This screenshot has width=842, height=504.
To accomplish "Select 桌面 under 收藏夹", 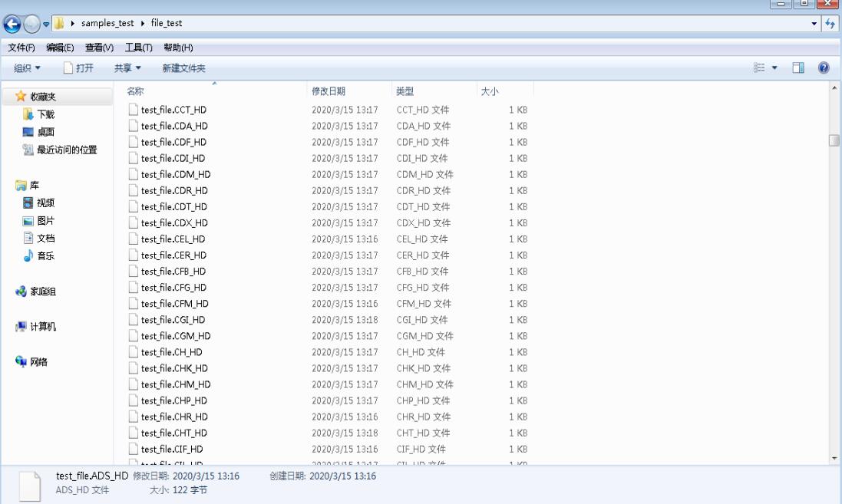I will (48, 132).
